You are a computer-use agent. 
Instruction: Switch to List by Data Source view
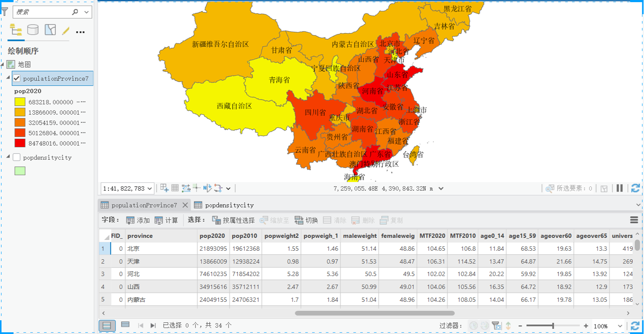(33, 30)
